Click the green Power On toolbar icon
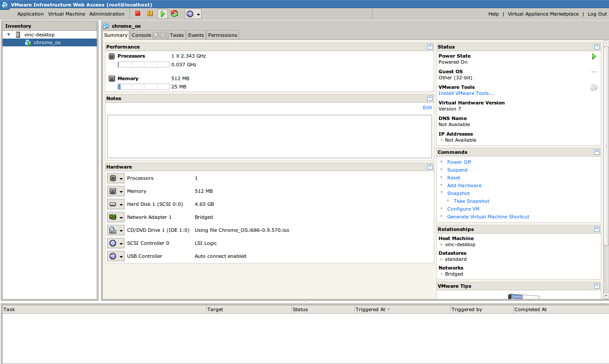Image resolution: width=609 pixels, height=364 pixels. click(163, 14)
